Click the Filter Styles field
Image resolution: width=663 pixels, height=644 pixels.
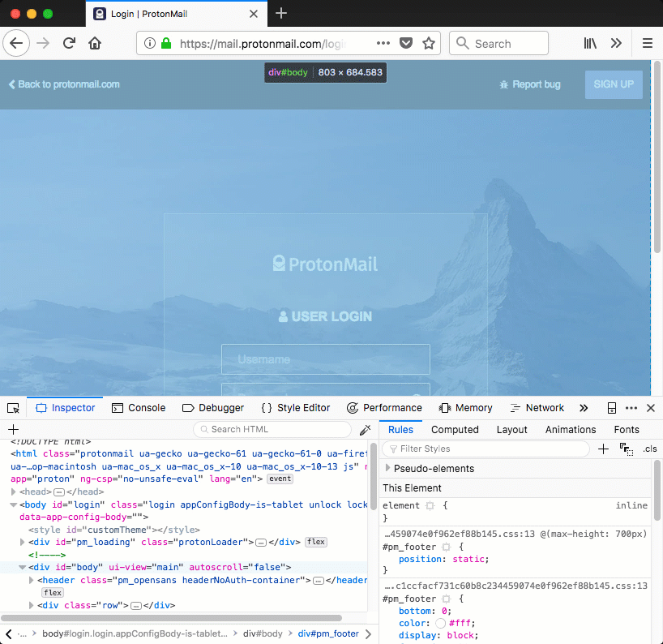coord(485,449)
